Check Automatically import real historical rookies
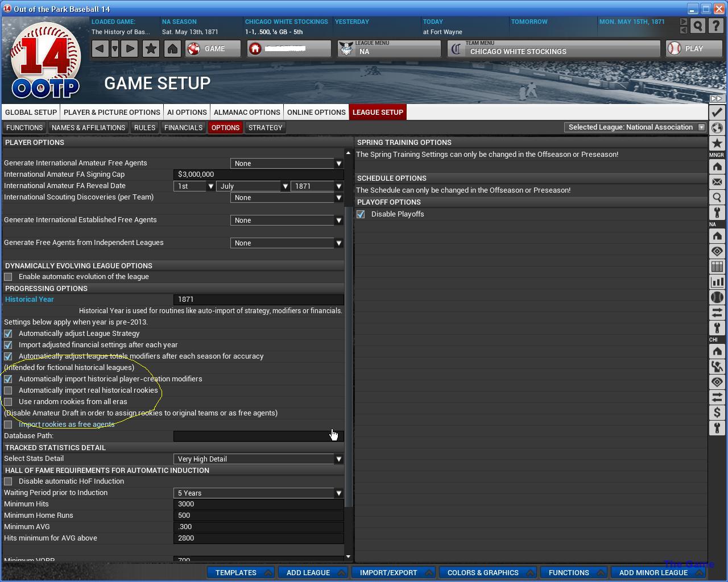Screen dimensions: 728x582 tap(9, 390)
